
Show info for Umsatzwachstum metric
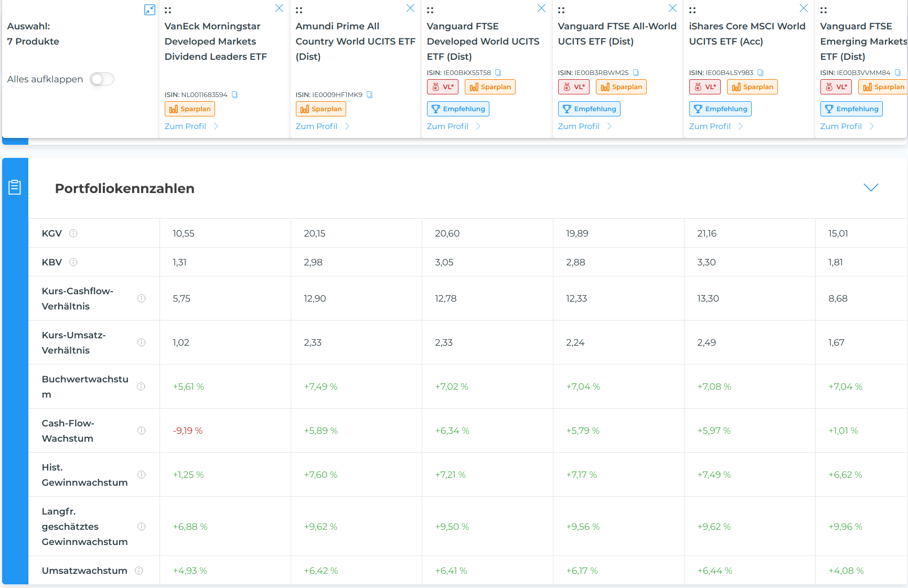(x=139, y=571)
